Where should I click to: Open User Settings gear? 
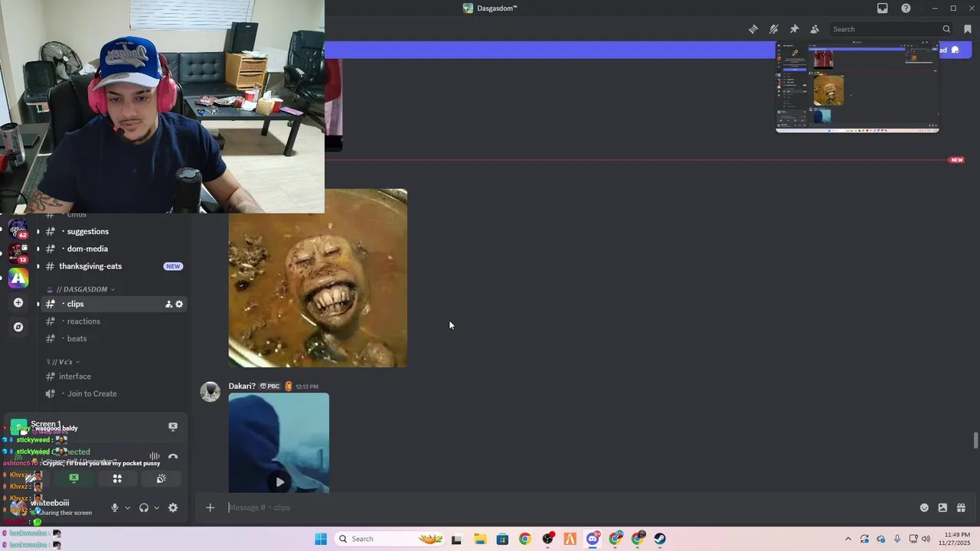click(x=173, y=507)
